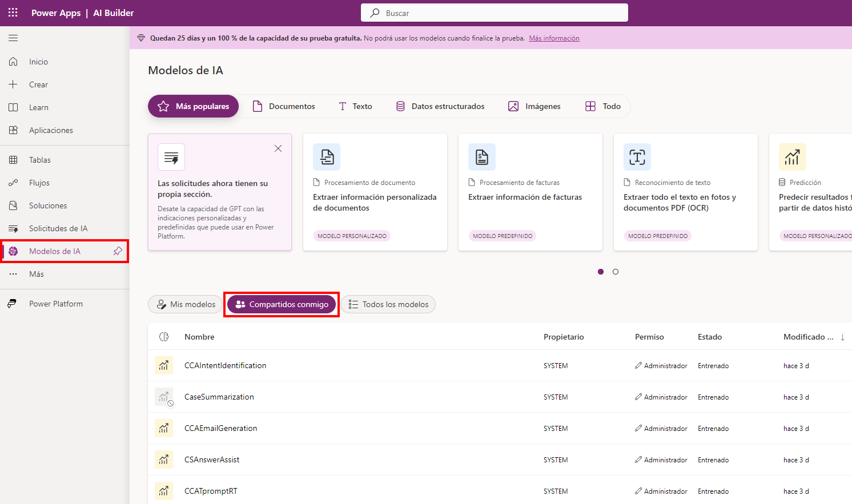
Task: Open CaseSummarization model
Action: [x=219, y=397]
